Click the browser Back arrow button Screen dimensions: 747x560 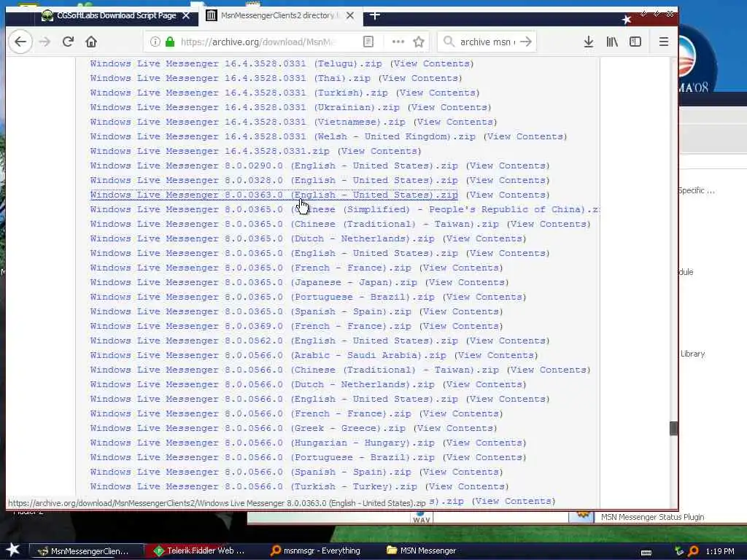(20, 42)
